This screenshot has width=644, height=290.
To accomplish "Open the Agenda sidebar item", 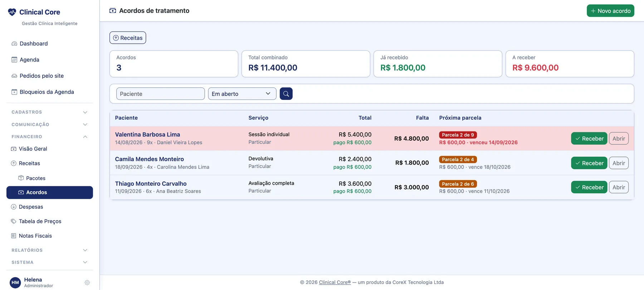I will click(50, 60).
